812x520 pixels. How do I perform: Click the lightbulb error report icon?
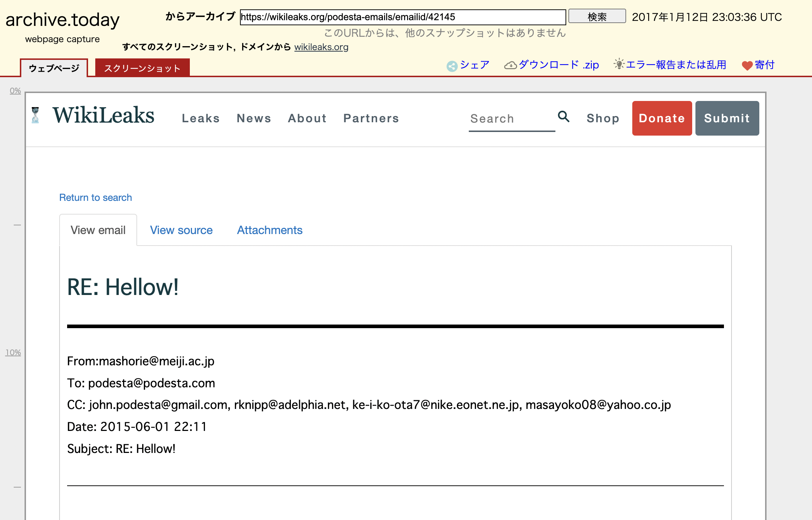click(619, 64)
